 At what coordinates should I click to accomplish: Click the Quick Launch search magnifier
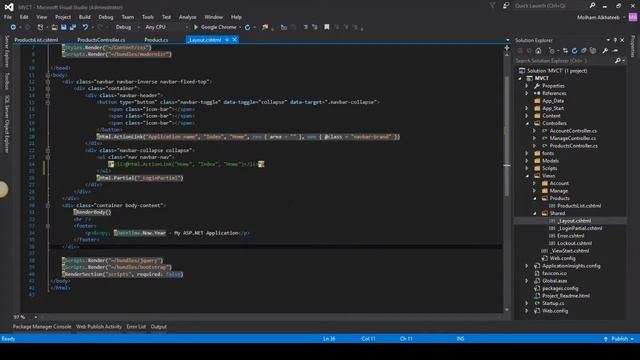tap(592, 5)
